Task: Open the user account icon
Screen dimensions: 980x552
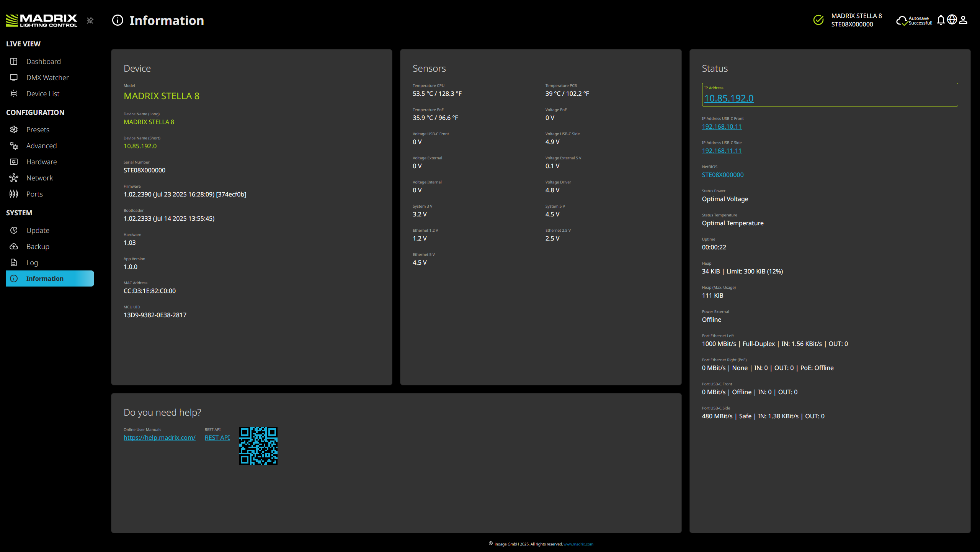Action: 963,20
